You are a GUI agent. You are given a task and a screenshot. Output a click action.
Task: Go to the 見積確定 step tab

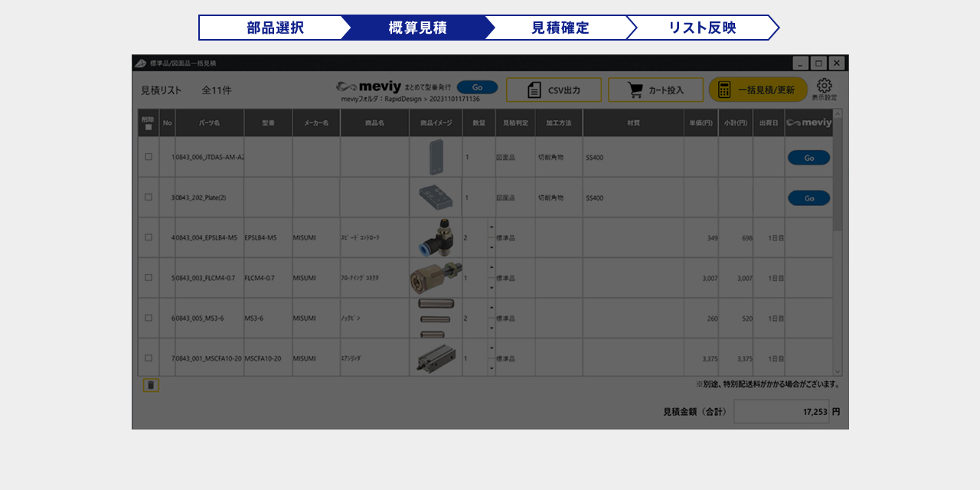[x=560, y=28]
